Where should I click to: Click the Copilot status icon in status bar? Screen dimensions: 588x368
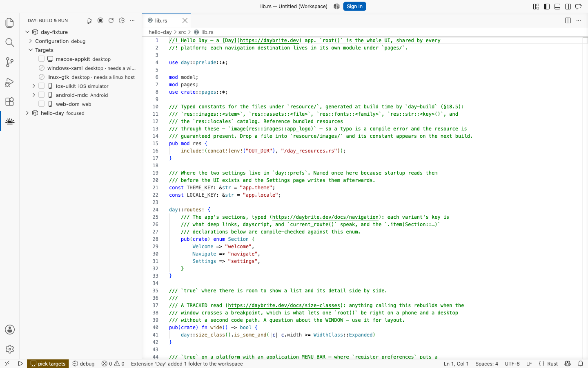(x=568, y=364)
